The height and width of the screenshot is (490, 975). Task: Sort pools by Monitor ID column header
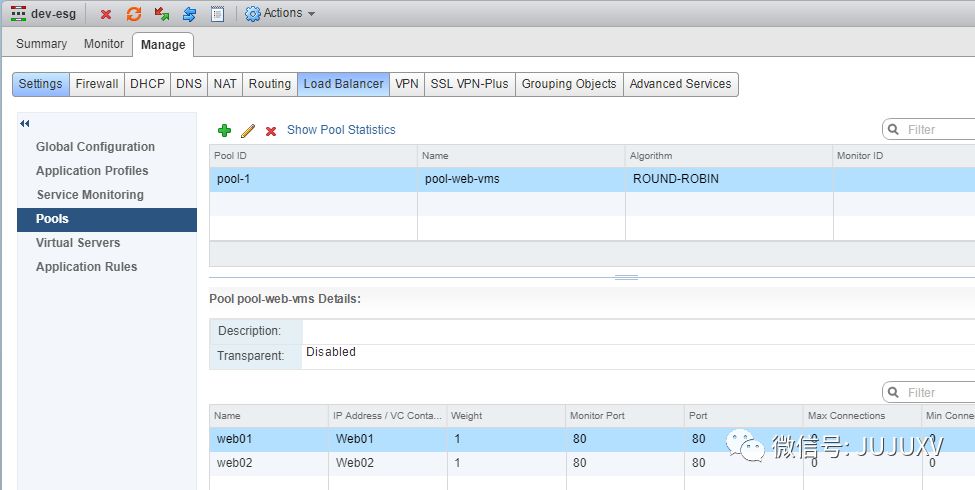(x=904, y=155)
